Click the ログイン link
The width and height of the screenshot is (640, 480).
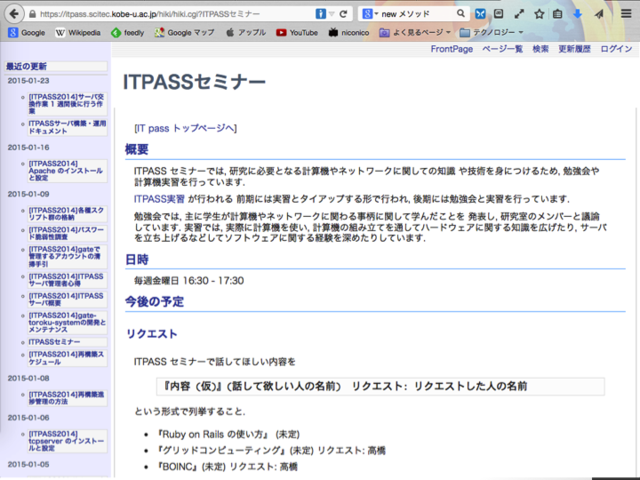pyautogui.click(x=615, y=48)
